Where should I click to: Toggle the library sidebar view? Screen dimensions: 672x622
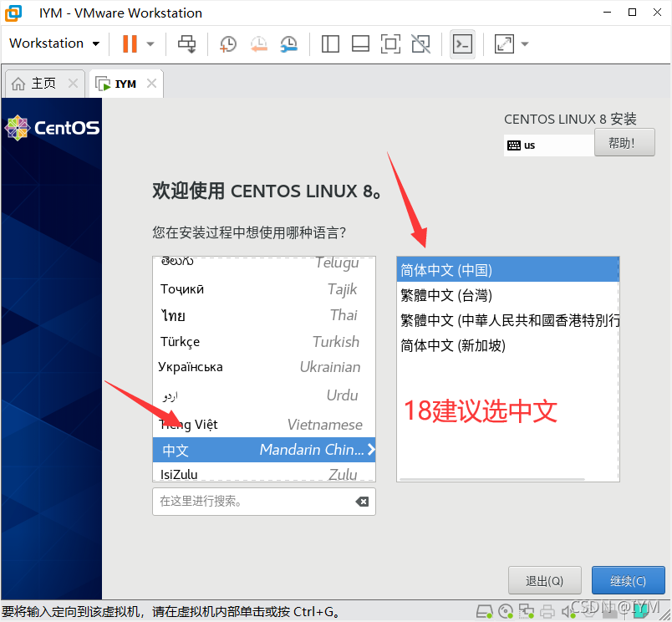[330, 43]
